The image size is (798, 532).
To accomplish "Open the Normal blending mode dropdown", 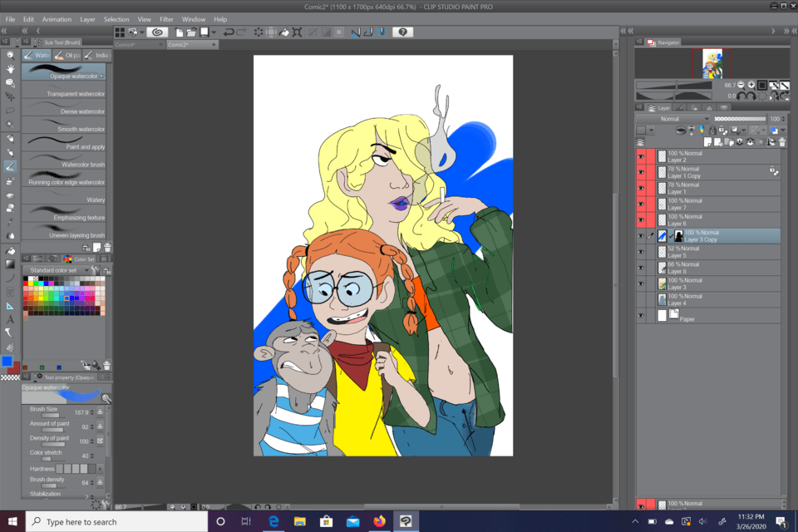I will click(672, 119).
